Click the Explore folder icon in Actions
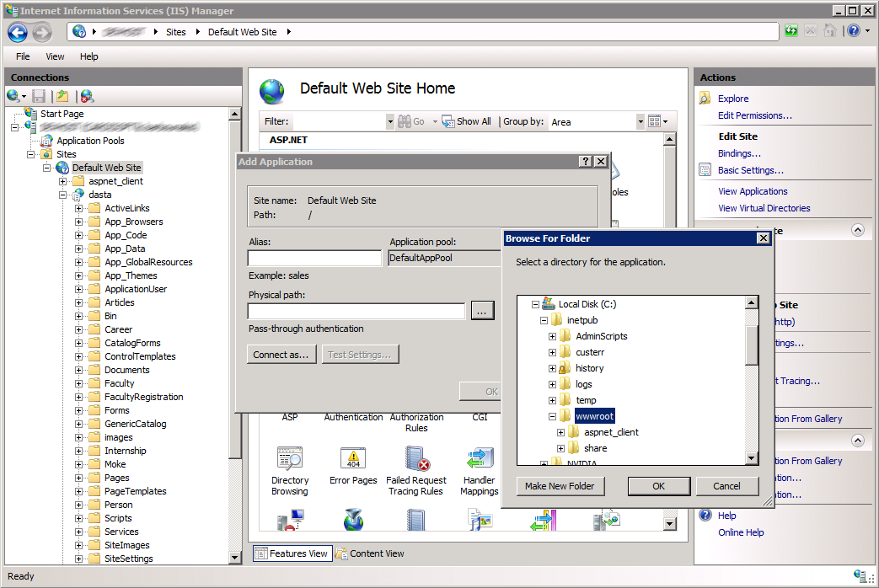 (x=705, y=99)
